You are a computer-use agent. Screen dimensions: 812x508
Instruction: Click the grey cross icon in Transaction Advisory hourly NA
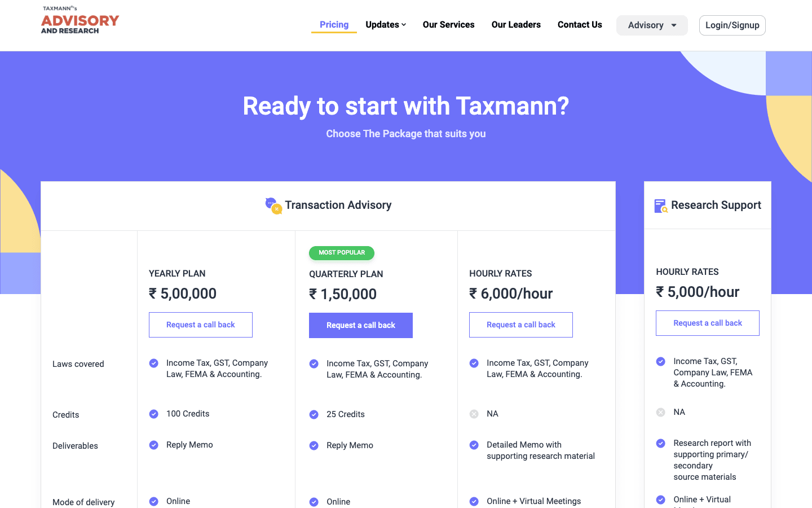coord(474,414)
